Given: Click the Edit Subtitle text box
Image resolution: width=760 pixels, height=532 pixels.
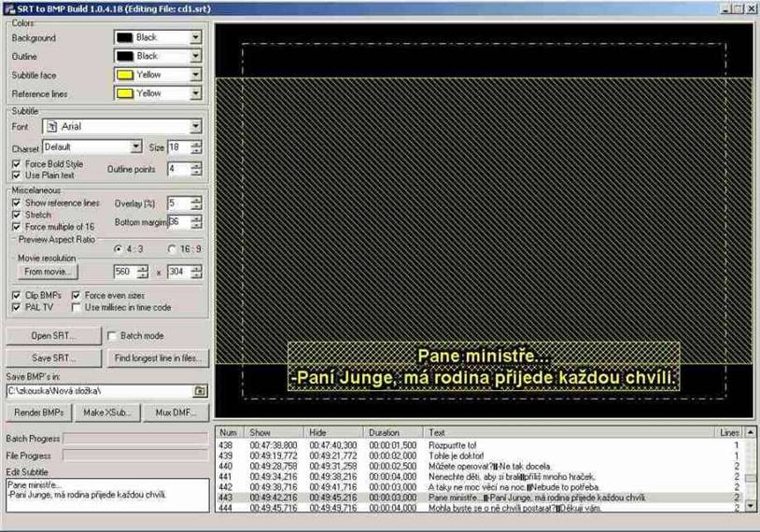Looking at the screenshot, I should (107, 496).
